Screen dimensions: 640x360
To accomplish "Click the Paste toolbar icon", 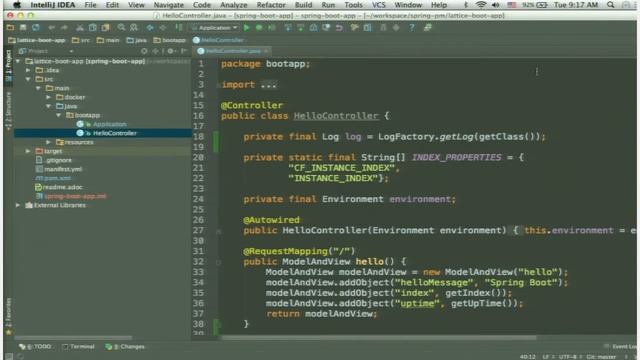I will pos(106,28).
